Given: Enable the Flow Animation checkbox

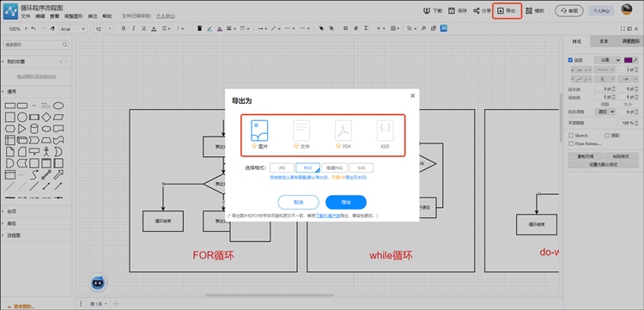Looking at the screenshot, I should [571, 143].
